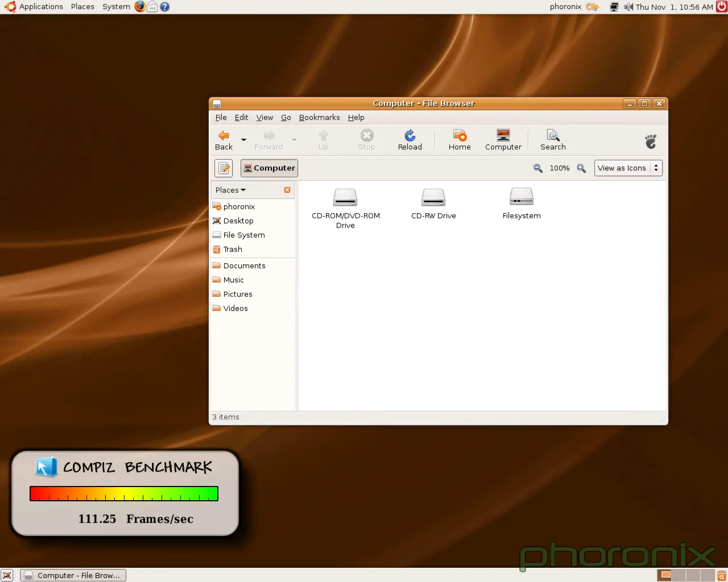Open Documents in the sidebar
The height and width of the screenshot is (582, 728).
coord(244,266)
